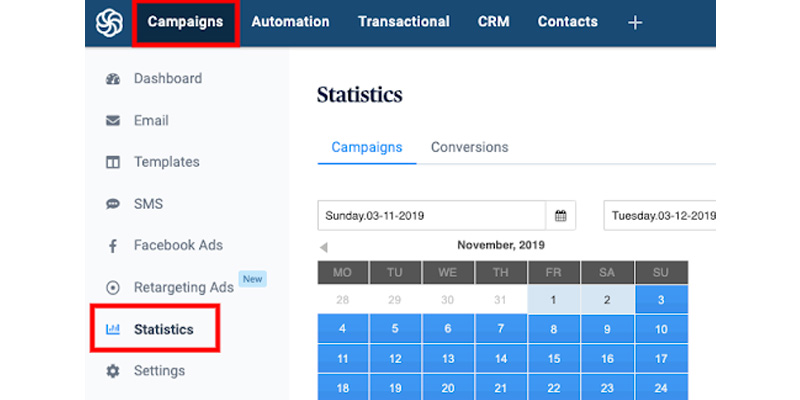The image size is (800, 400).
Task: Click the Sendinblue logo icon
Action: [x=108, y=22]
